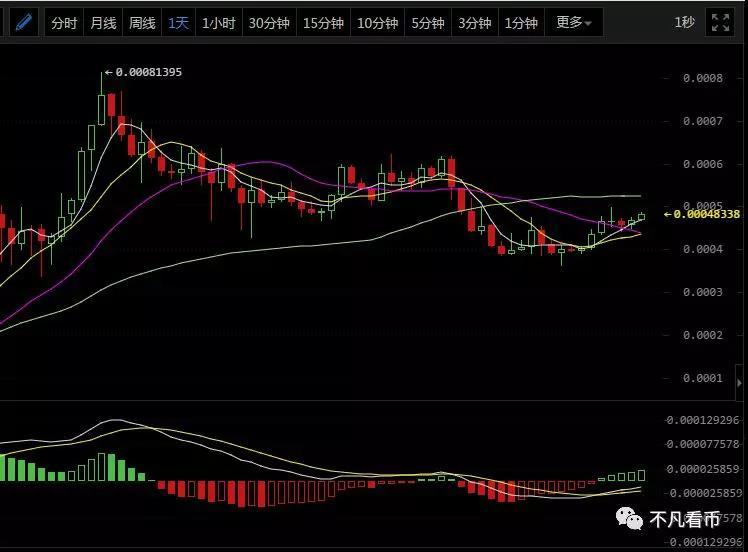Viewport: 748px width, 552px height.
Task: Switch chart to 10分钟 interval
Action: click(377, 22)
